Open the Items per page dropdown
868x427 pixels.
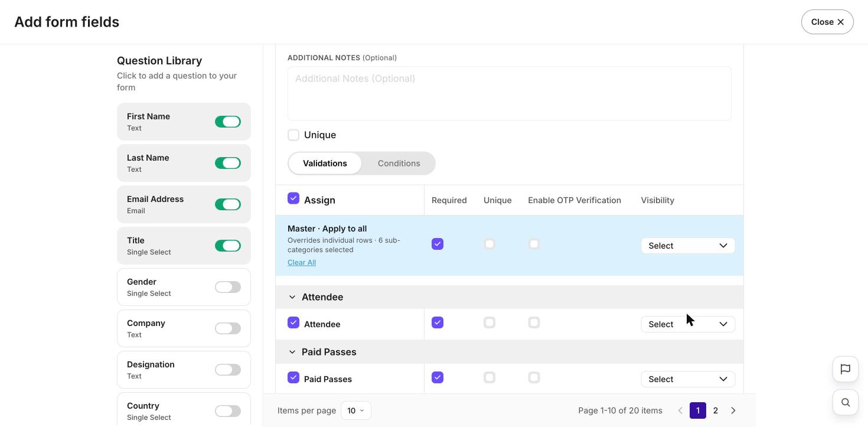[x=356, y=410]
